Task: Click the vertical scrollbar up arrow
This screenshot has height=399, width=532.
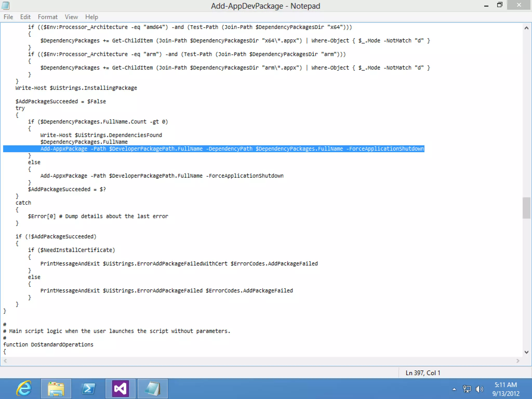Action: point(526,28)
